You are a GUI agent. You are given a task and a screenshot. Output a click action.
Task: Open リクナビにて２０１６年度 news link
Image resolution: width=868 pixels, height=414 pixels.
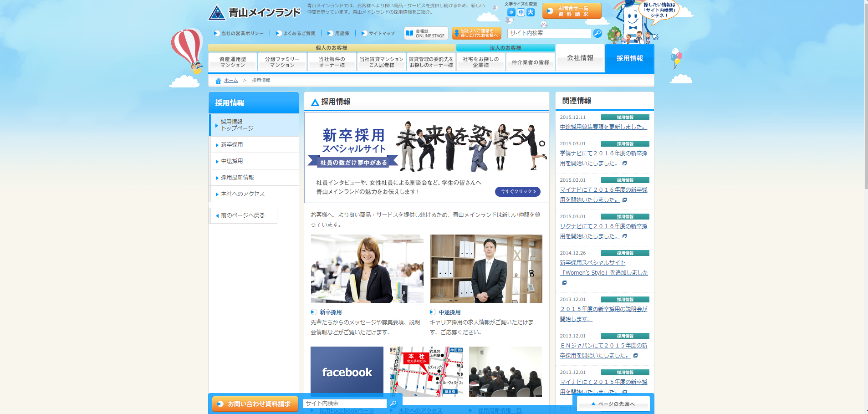(x=603, y=231)
